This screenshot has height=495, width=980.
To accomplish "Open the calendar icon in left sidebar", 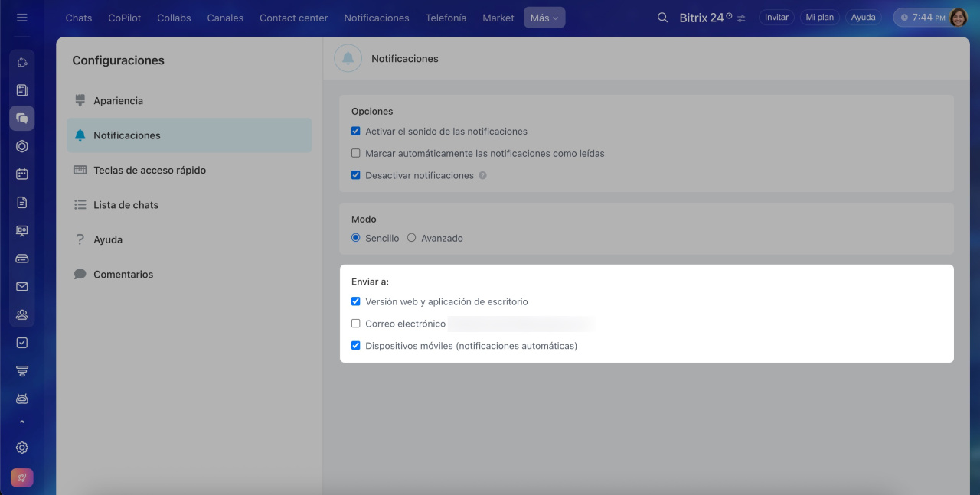I will click(x=21, y=174).
